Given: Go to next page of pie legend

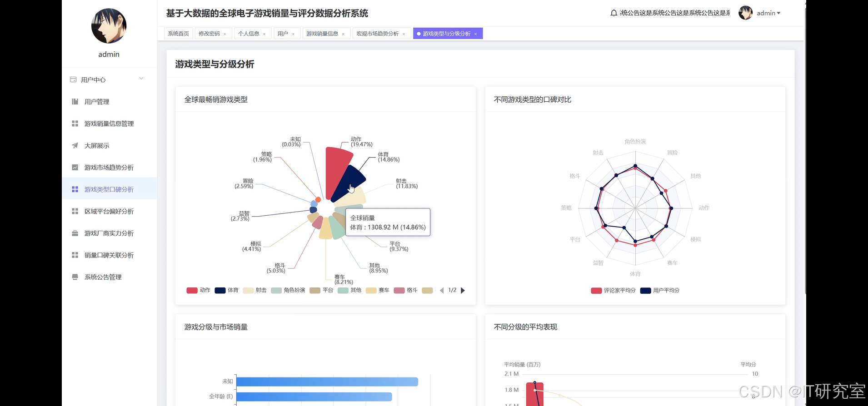Looking at the screenshot, I should click(x=463, y=291).
